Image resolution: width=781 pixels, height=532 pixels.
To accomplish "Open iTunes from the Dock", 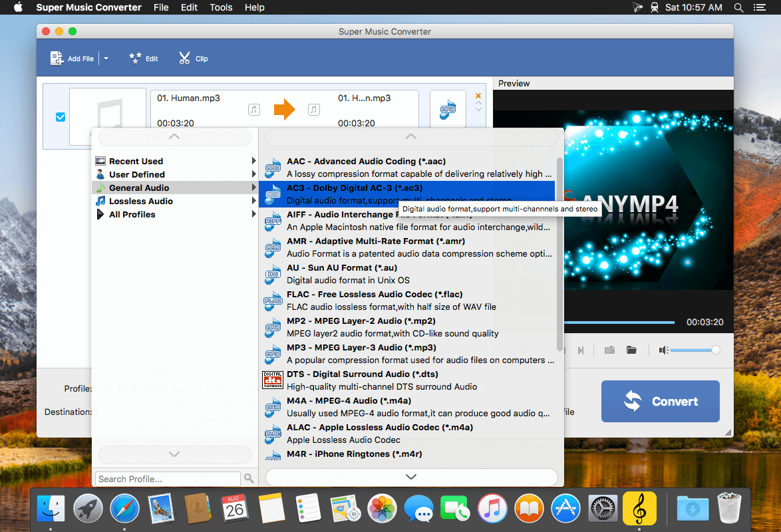I will pyautogui.click(x=492, y=509).
